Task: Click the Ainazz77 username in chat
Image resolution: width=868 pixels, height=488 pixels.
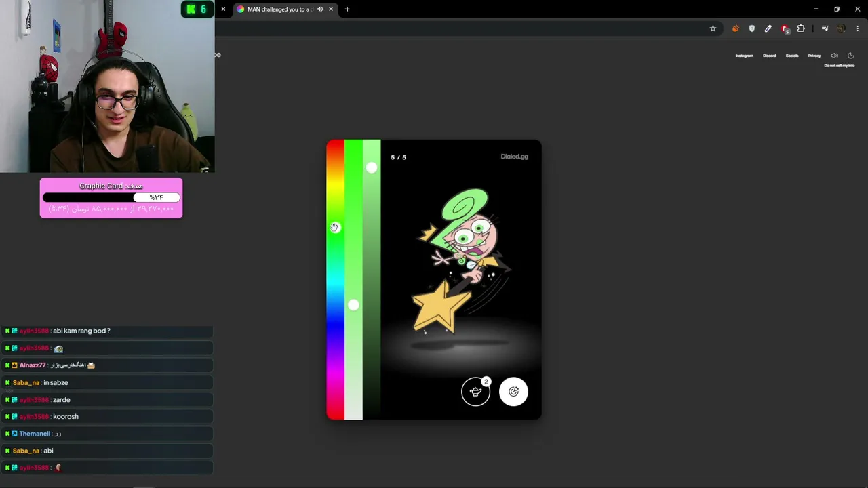Action: pyautogui.click(x=33, y=365)
